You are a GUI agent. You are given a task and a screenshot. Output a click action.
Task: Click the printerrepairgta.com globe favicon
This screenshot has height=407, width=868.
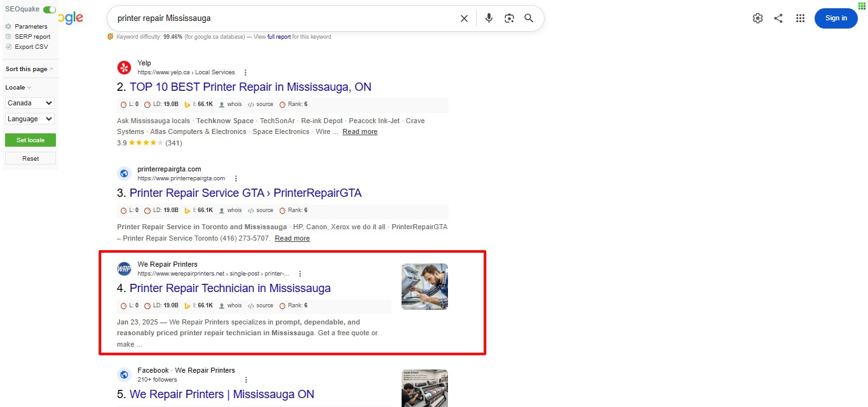[124, 173]
